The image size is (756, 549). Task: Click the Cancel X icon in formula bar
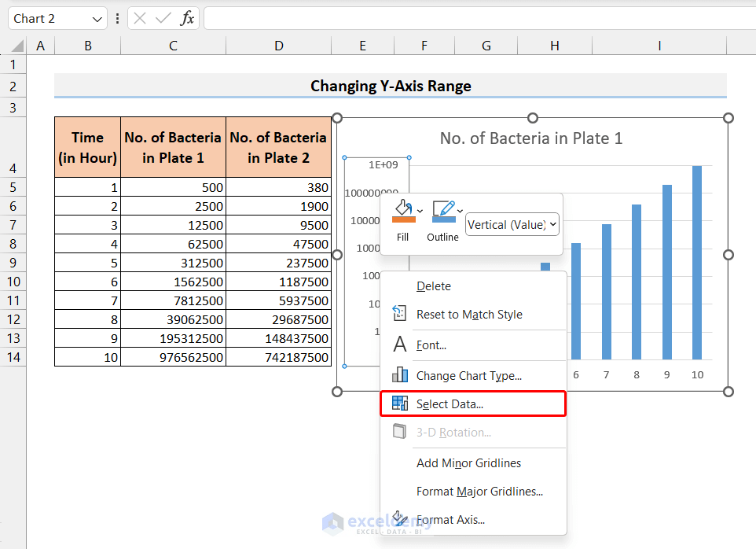(x=140, y=17)
